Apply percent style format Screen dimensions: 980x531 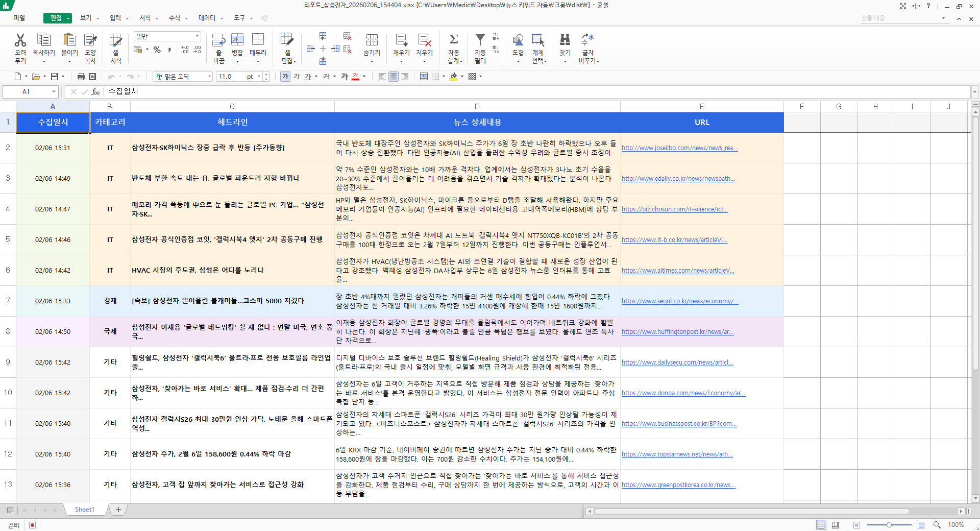click(x=157, y=50)
